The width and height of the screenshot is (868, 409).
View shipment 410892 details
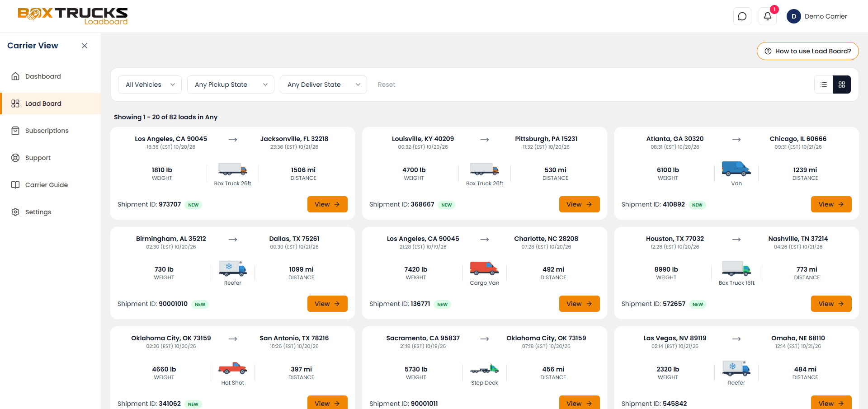click(831, 204)
